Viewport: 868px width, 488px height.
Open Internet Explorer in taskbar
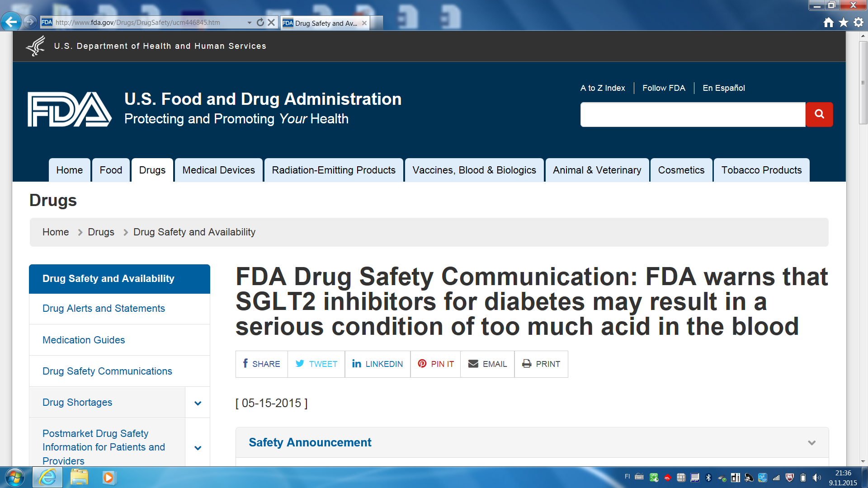point(47,477)
